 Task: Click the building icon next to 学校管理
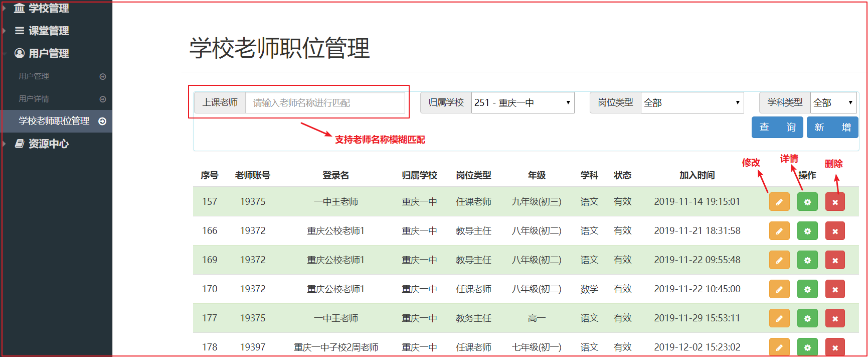click(19, 8)
